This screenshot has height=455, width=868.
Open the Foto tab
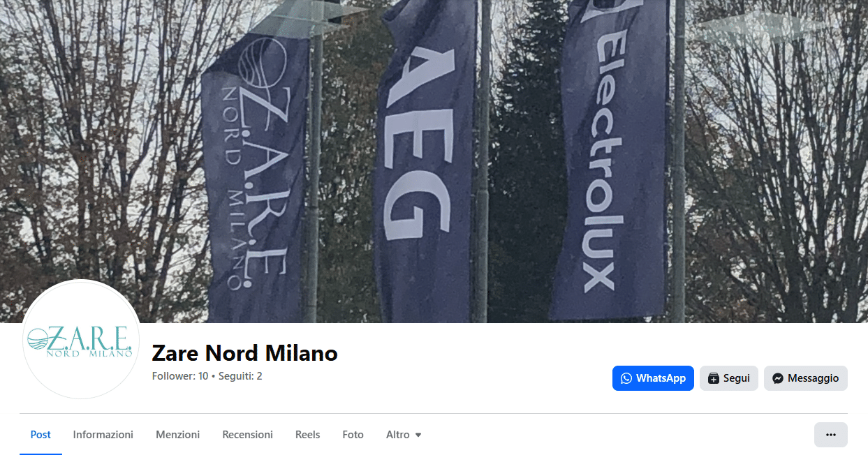(x=353, y=435)
